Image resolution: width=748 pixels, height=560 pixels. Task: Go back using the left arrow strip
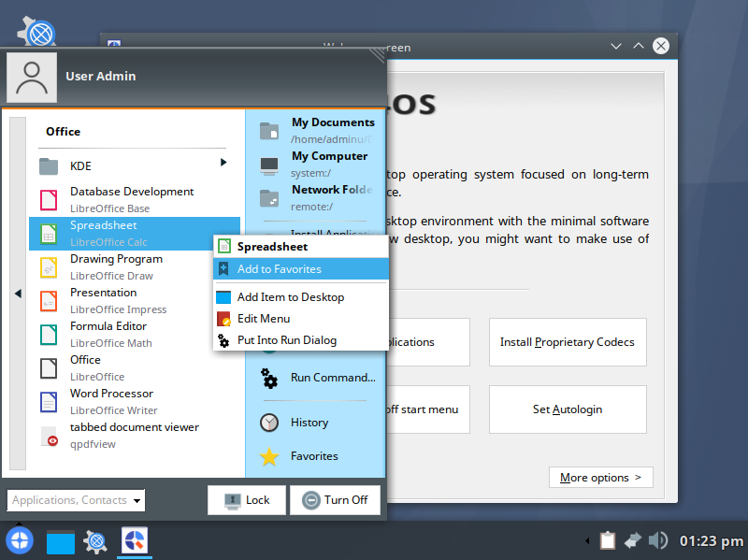18,294
